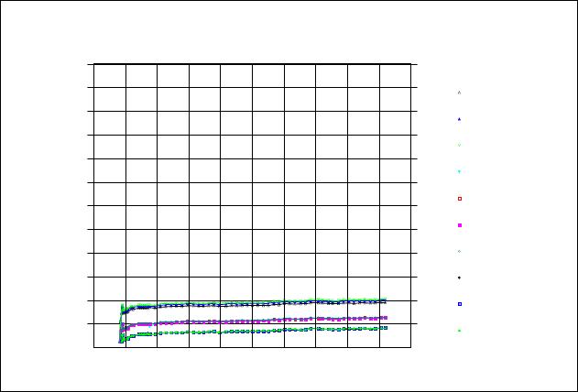Select the hollow gray triangle legend marker

[459, 93]
